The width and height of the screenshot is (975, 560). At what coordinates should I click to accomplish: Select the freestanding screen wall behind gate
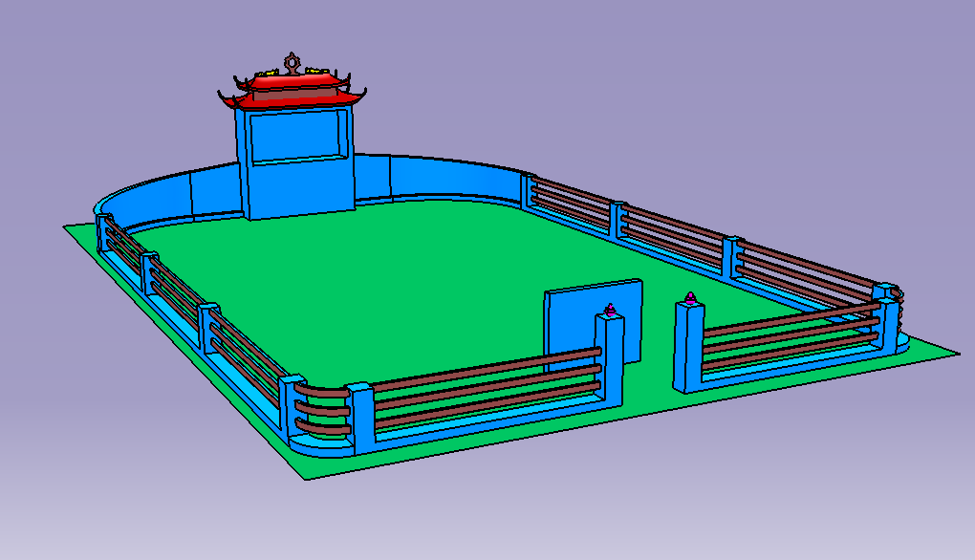[593, 325]
